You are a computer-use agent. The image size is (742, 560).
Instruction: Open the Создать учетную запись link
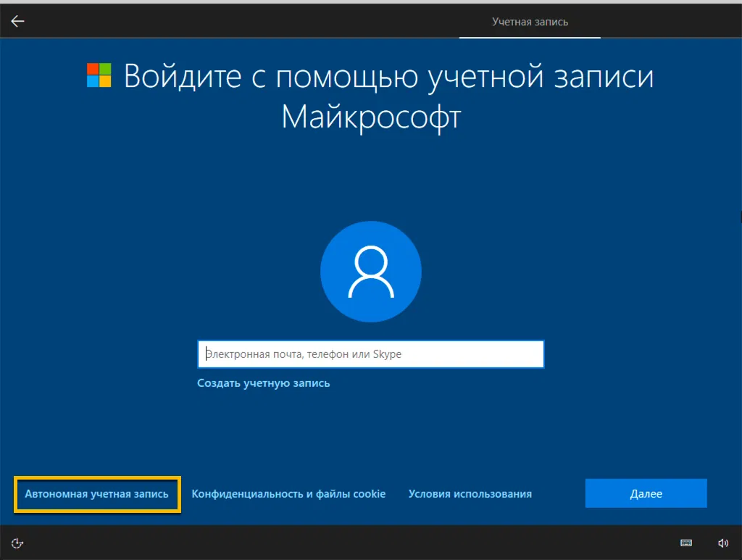coord(263,383)
